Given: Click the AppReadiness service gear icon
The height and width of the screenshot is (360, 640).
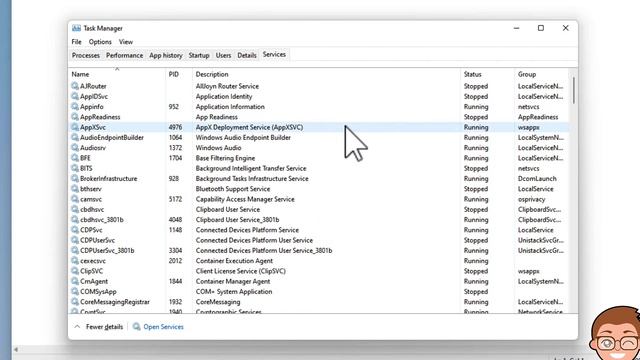Looking at the screenshot, I should coord(75,117).
